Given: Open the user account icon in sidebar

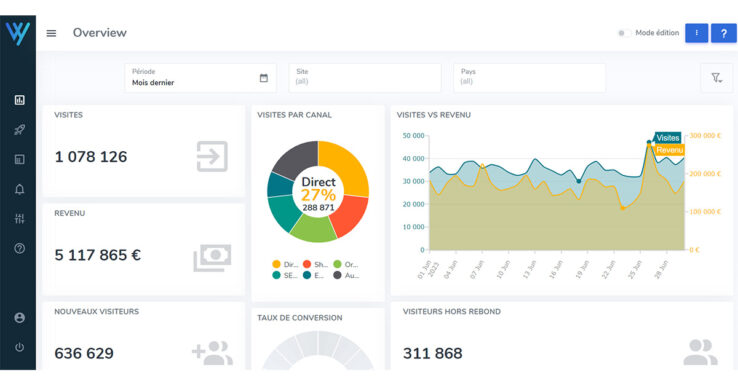Looking at the screenshot, I should point(19,318).
